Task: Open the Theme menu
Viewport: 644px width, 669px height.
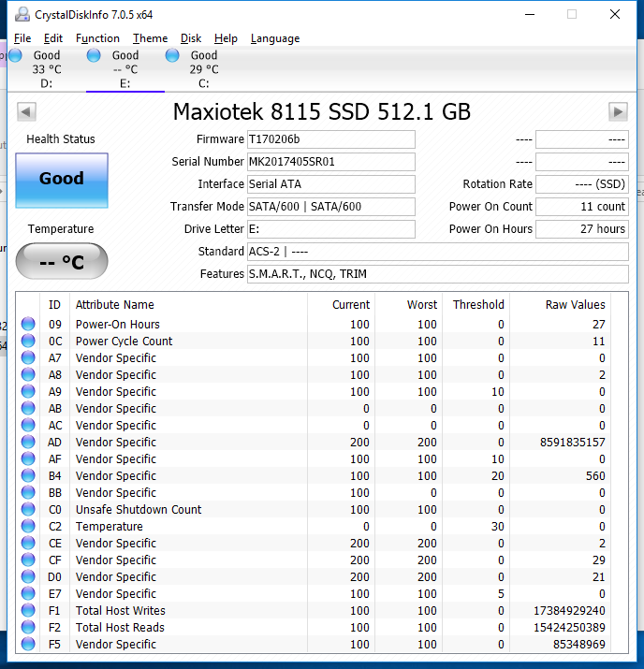Action: click(150, 38)
